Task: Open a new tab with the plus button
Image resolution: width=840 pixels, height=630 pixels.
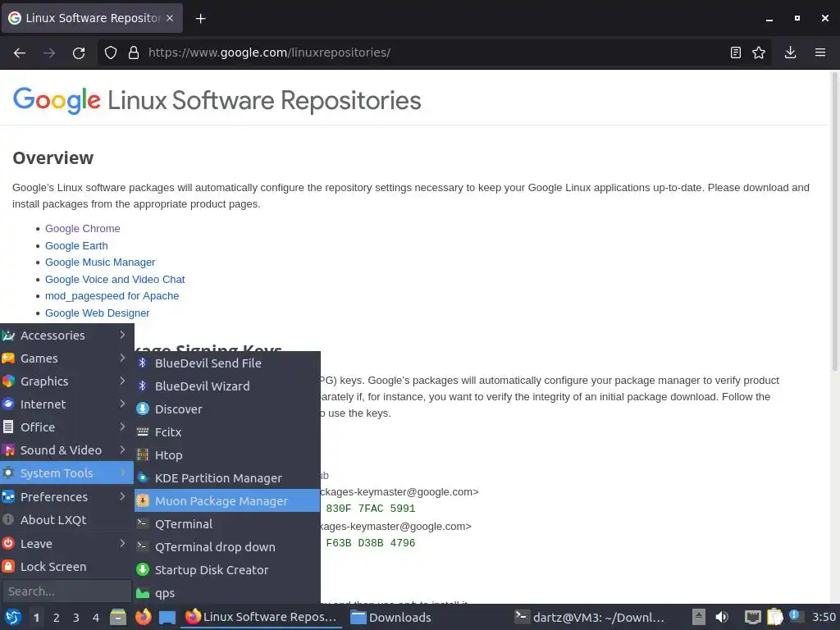Action: point(200,19)
